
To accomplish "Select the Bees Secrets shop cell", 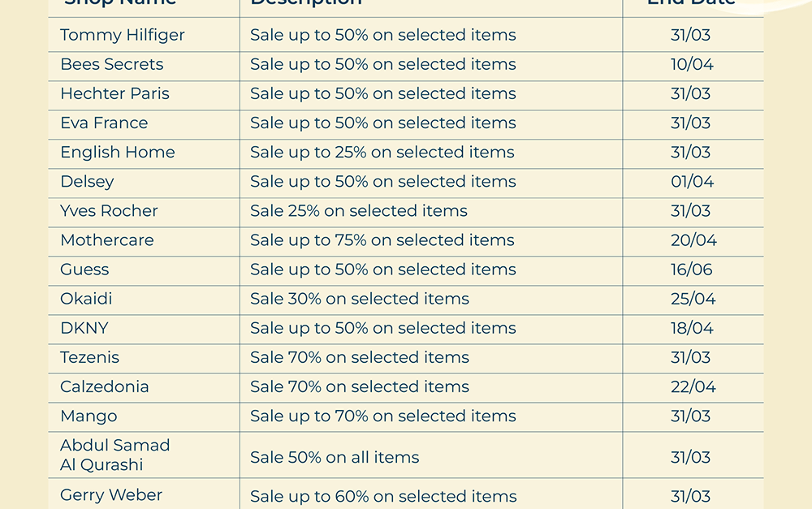I will click(x=112, y=65).
